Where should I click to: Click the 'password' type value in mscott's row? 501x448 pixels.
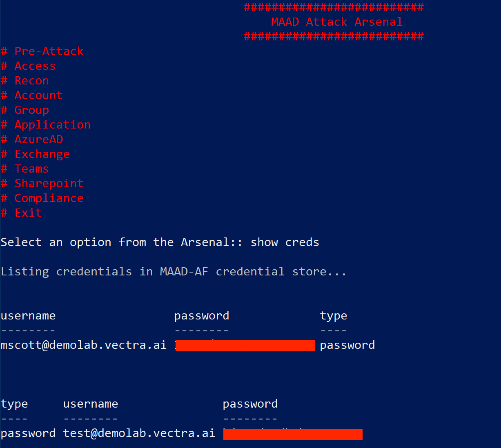coord(347,345)
